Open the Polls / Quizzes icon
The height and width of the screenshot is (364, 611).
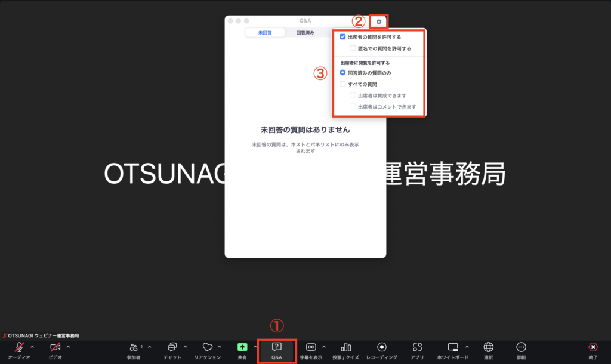point(345,347)
